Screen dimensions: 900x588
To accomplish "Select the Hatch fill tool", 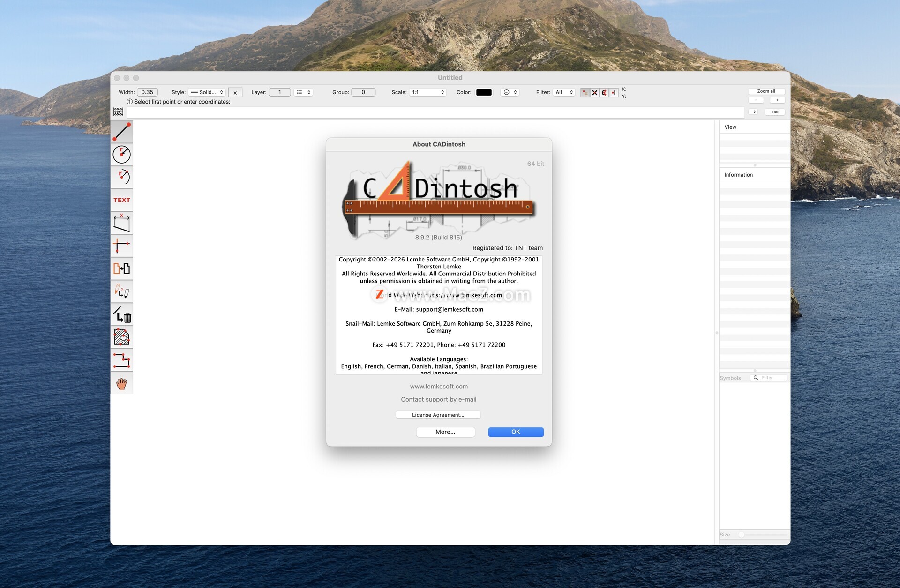I will pos(122,337).
